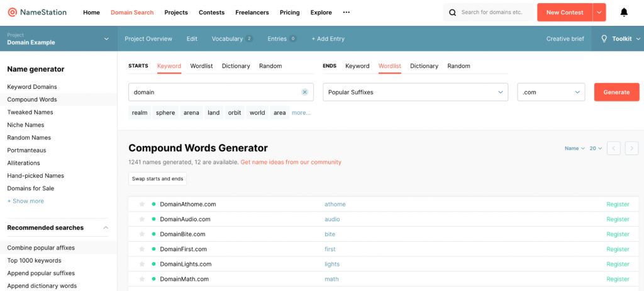Open the project Edit tab

pyautogui.click(x=192, y=38)
